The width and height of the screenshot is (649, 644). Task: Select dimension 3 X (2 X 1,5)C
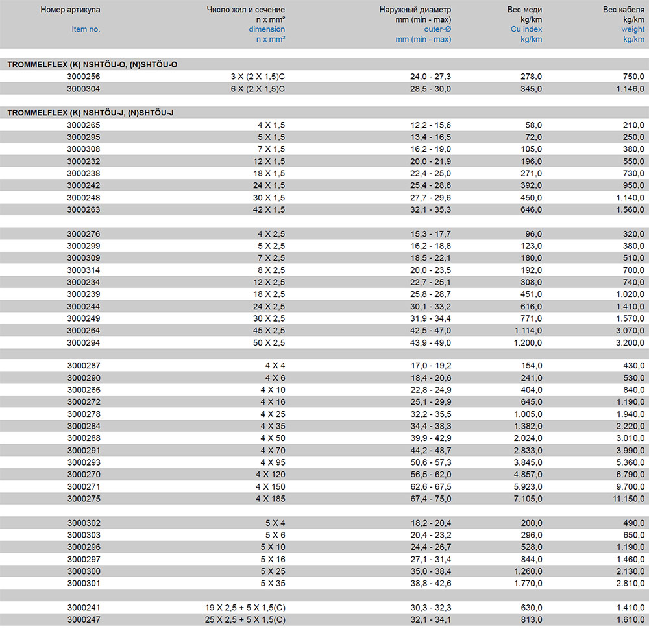pos(258,77)
